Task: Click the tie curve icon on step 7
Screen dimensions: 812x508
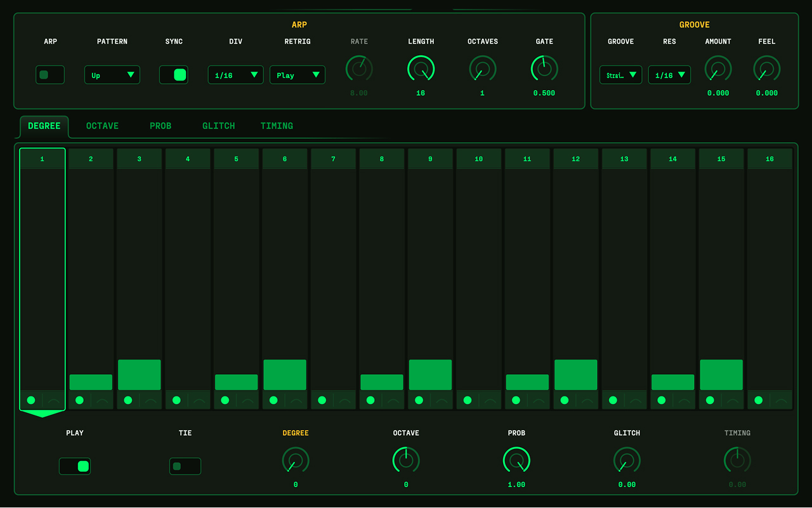Action: (x=345, y=400)
